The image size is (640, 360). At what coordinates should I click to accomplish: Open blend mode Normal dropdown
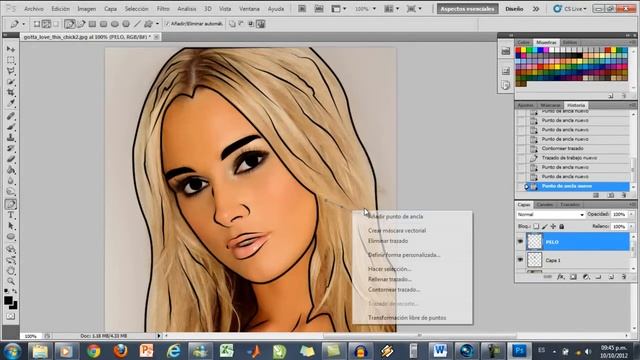pyautogui.click(x=550, y=214)
